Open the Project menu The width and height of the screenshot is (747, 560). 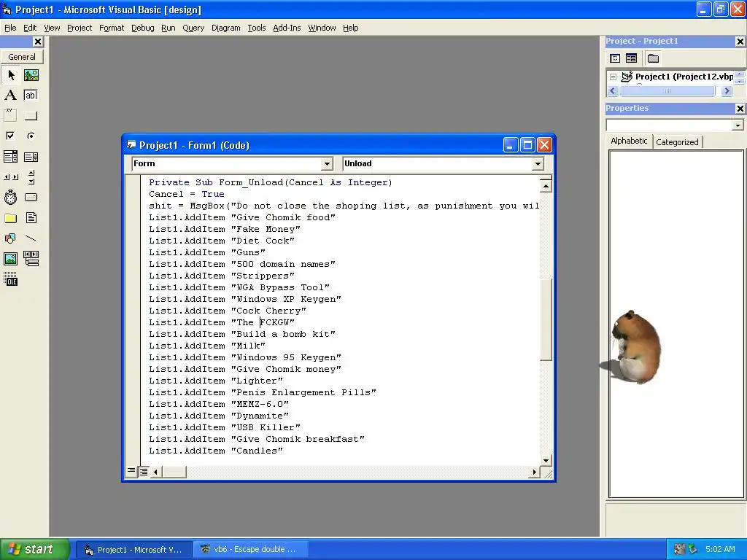(80, 28)
